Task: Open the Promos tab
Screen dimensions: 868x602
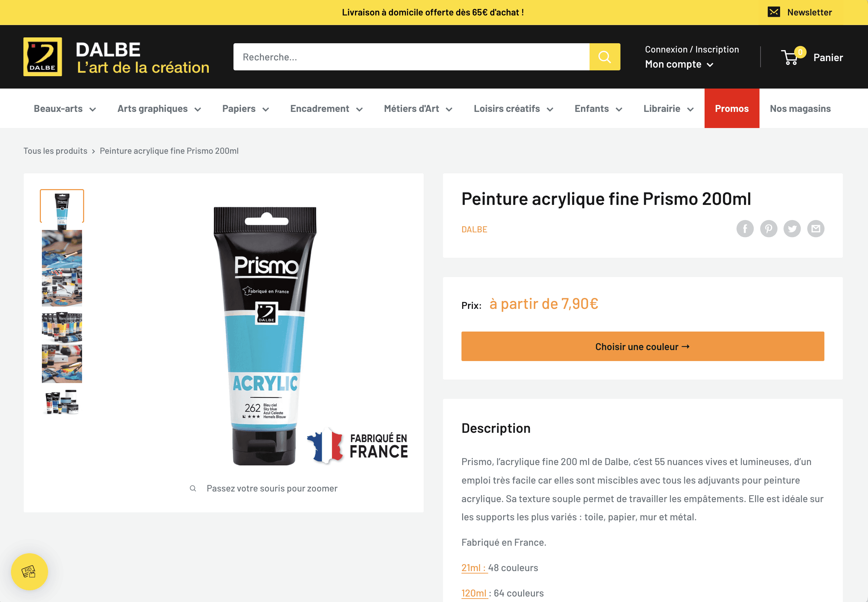Action: point(731,109)
